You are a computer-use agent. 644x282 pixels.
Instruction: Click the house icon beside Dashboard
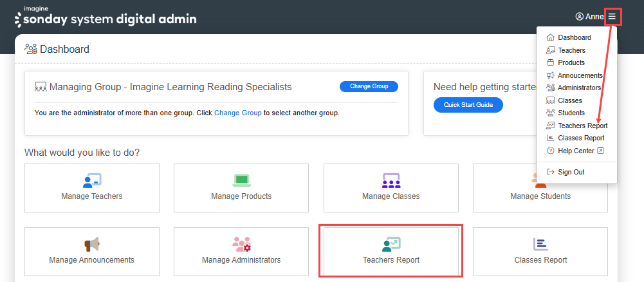click(x=551, y=37)
